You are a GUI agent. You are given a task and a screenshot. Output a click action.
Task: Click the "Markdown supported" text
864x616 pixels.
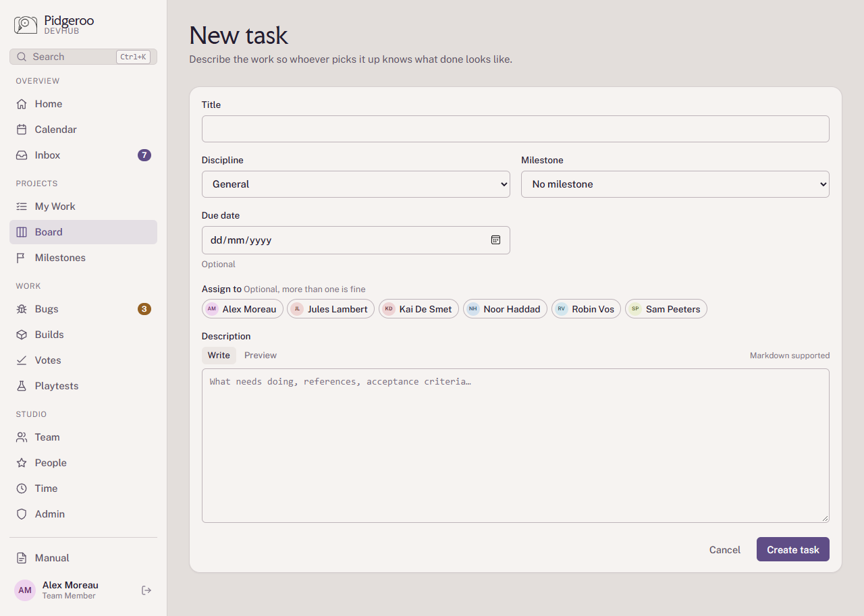tap(790, 356)
